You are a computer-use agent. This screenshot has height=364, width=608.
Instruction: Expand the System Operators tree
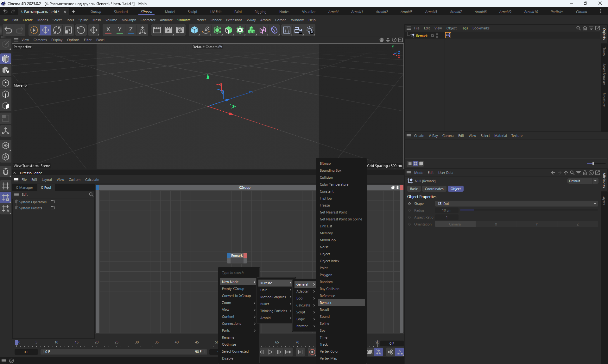pyautogui.click(x=17, y=202)
